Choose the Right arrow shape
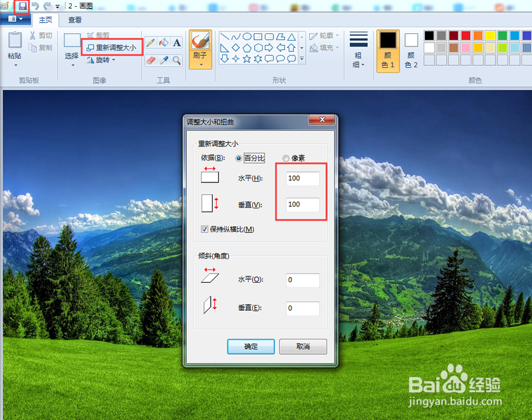 [x=269, y=48]
